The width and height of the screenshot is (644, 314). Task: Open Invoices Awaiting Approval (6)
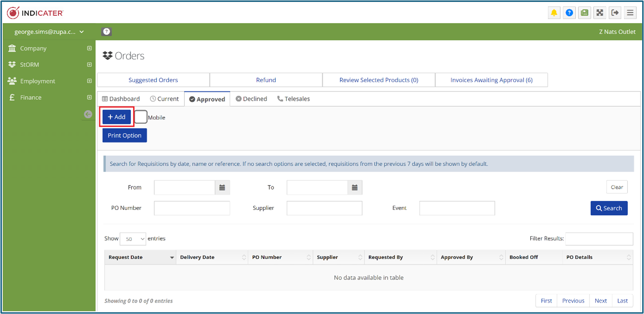point(491,80)
